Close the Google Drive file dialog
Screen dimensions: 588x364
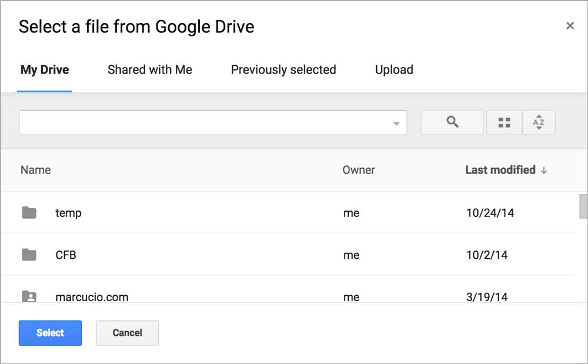point(570,25)
